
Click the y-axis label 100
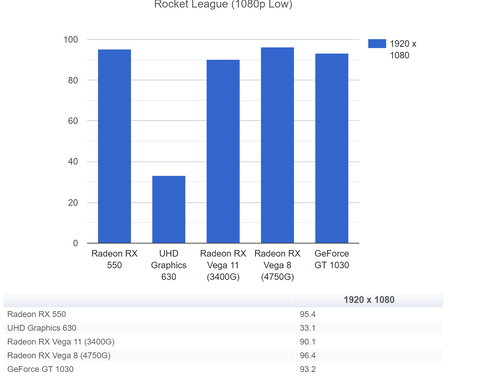[x=71, y=39]
